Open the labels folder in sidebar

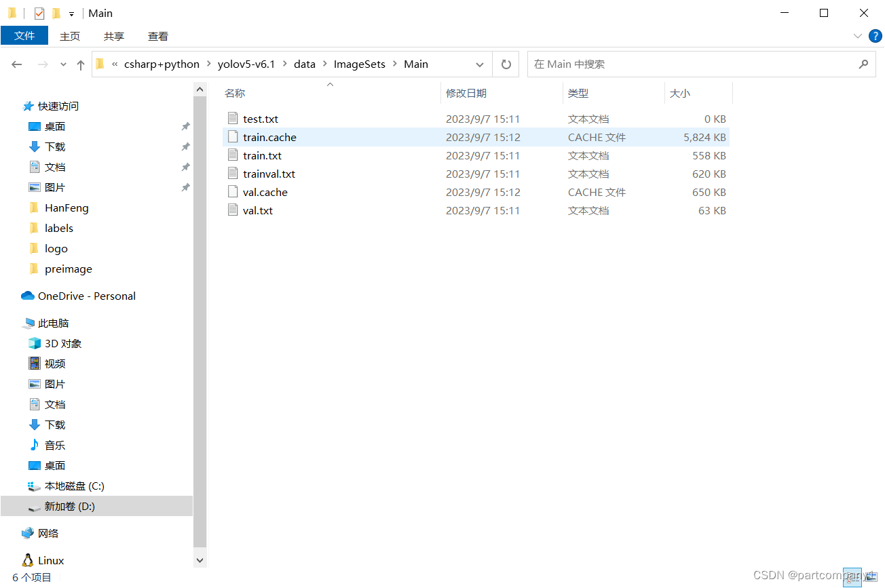coord(59,228)
